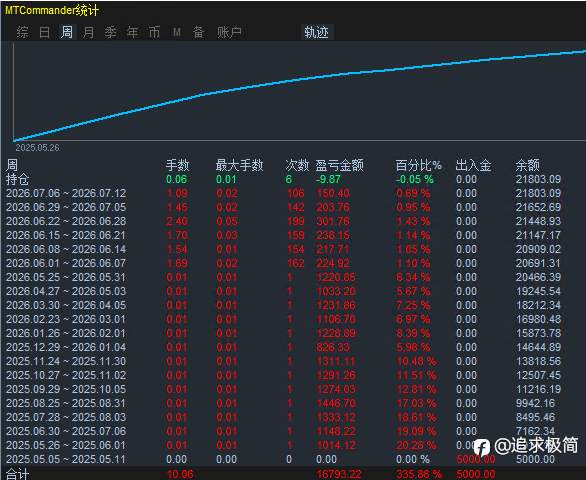Open the 年 yearly statistics tab
This screenshot has width=586, height=480.
click(132, 32)
